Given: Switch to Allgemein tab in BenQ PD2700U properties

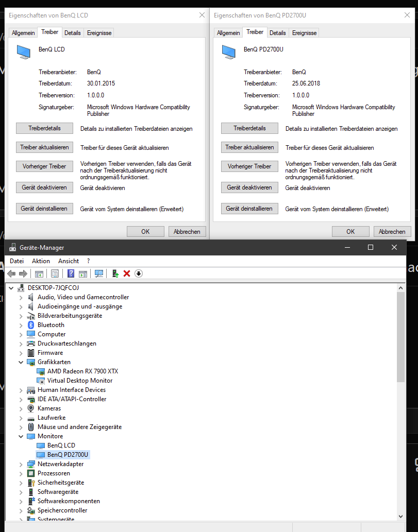Looking at the screenshot, I should (x=228, y=33).
